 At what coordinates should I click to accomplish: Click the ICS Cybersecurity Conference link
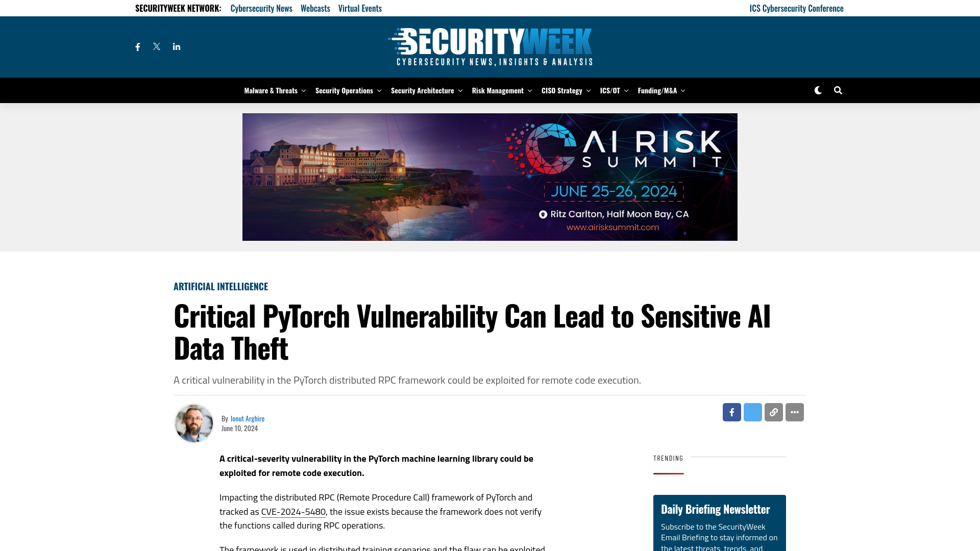(797, 8)
